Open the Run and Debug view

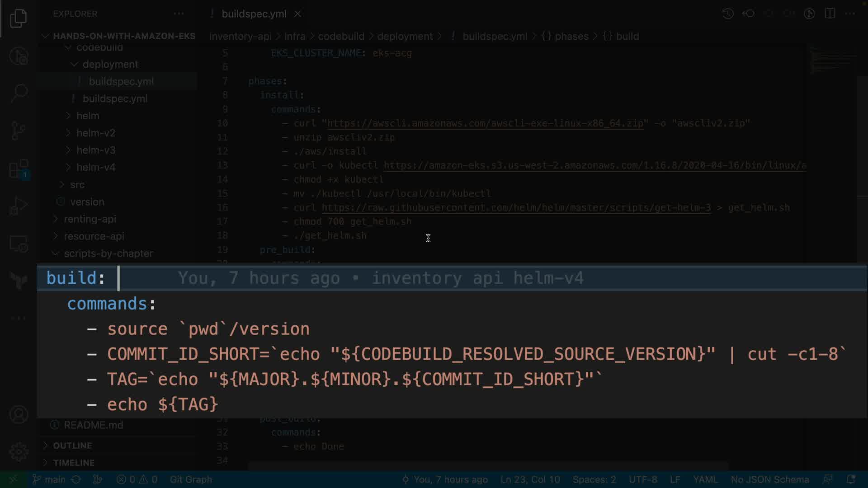tap(19, 206)
